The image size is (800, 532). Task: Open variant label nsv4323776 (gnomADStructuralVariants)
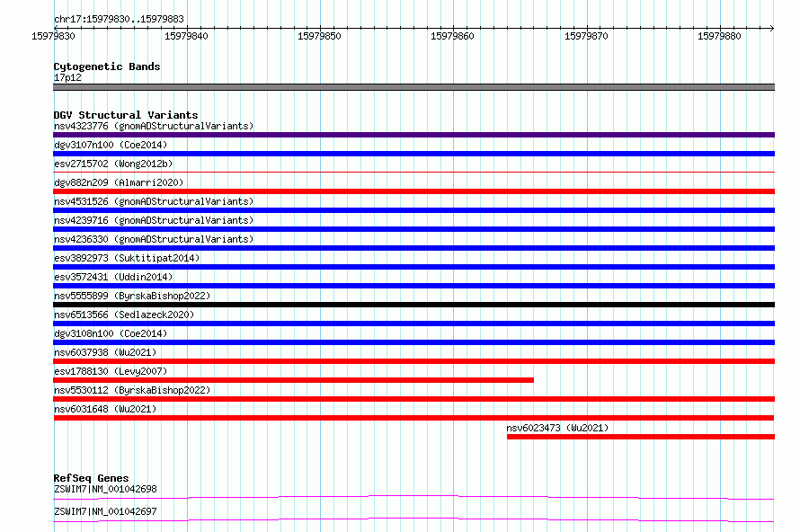(x=154, y=126)
